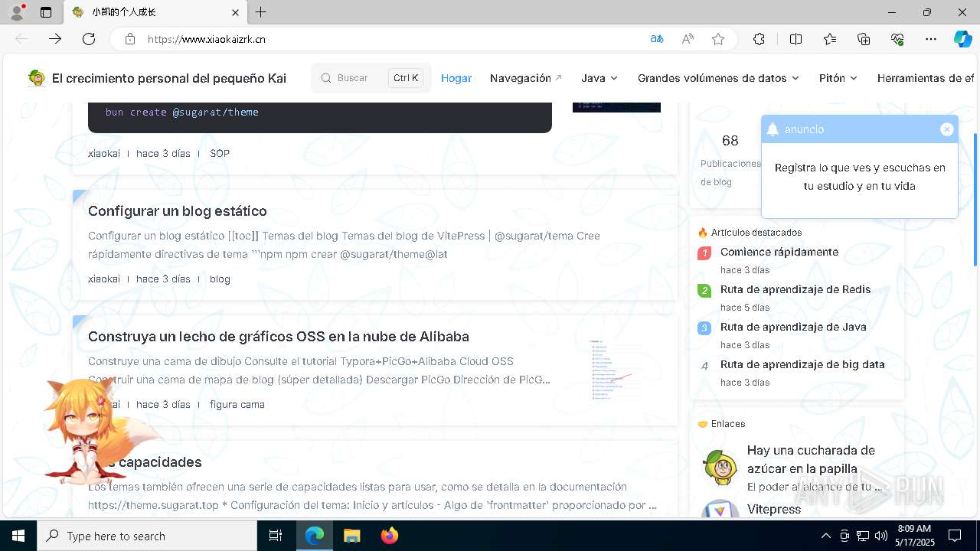Screen dimensions: 980x551
Task: Open the Herramientas menu item
Action: (926, 78)
